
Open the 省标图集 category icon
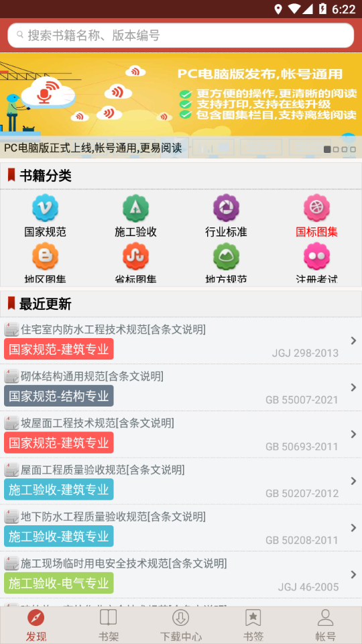click(135, 256)
